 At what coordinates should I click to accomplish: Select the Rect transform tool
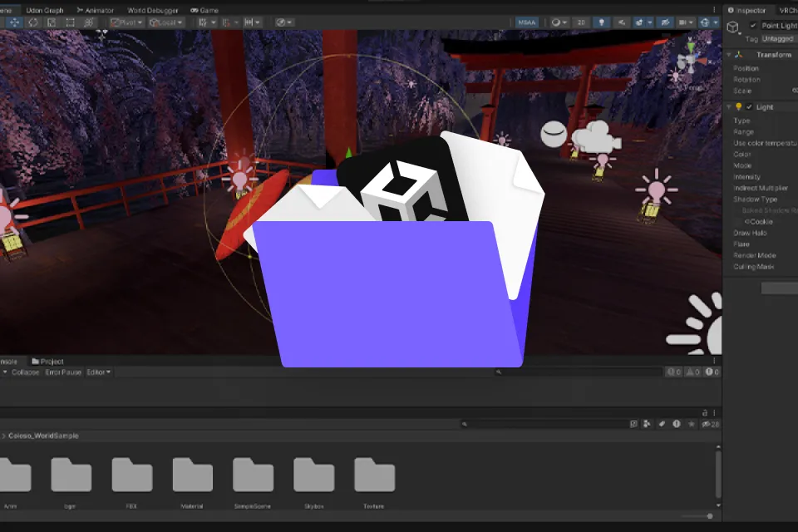(x=70, y=22)
